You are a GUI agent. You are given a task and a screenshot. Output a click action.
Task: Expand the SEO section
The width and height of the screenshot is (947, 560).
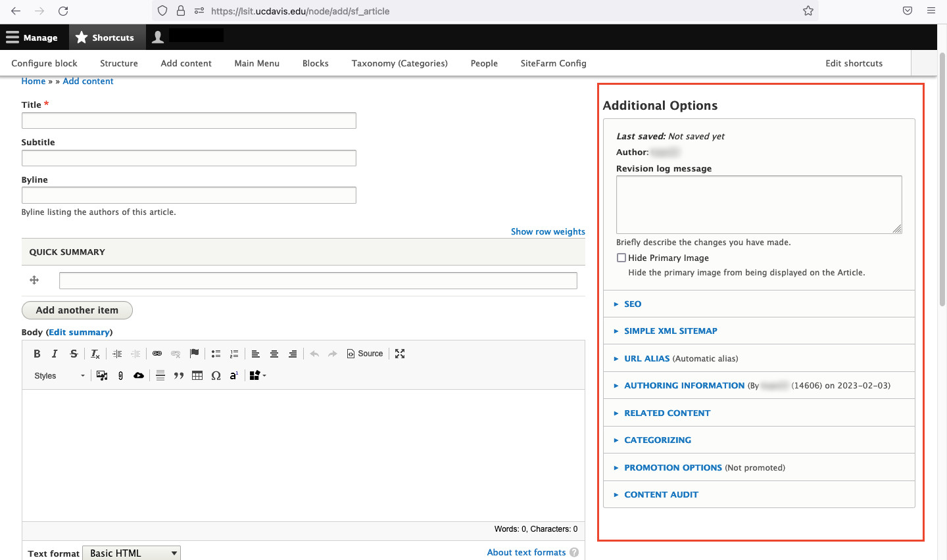pos(633,304)
